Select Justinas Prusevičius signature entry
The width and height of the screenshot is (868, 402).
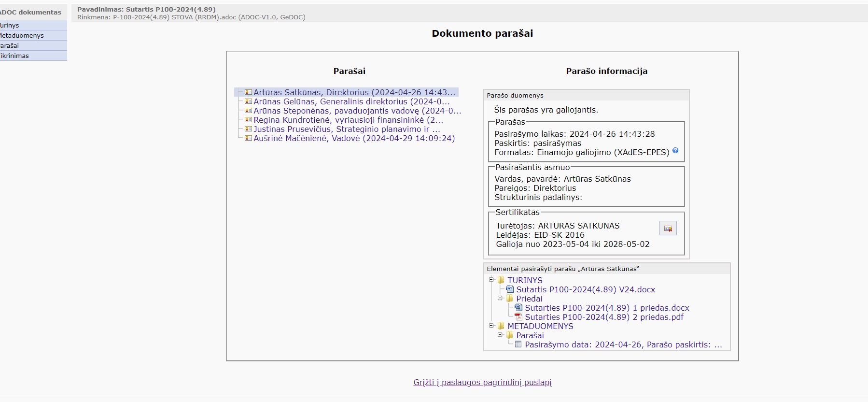pyautogui.click(x=346, y=129)
